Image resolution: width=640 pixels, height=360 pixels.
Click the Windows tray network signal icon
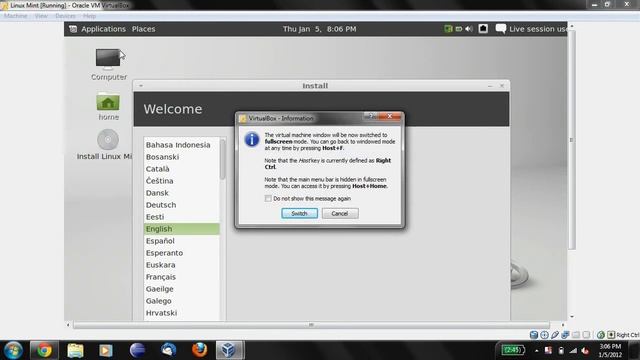click(573, 350)
